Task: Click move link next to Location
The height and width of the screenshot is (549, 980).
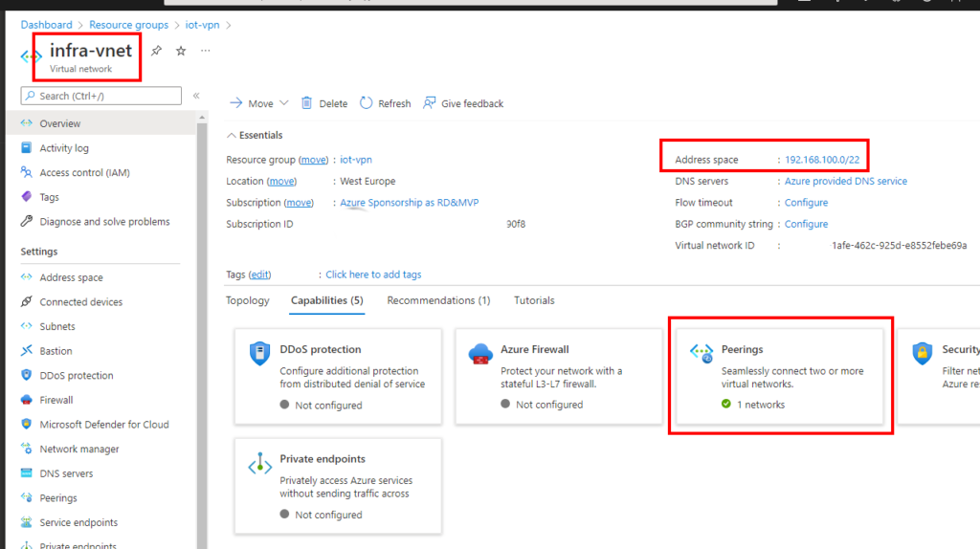Action: 282,181
